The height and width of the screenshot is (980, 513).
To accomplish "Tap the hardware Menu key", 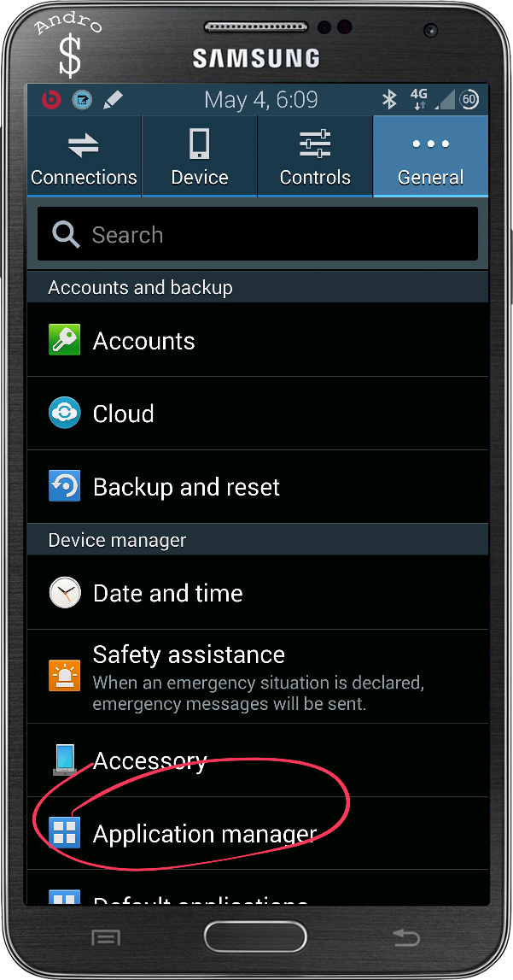I will coord(106,937).
